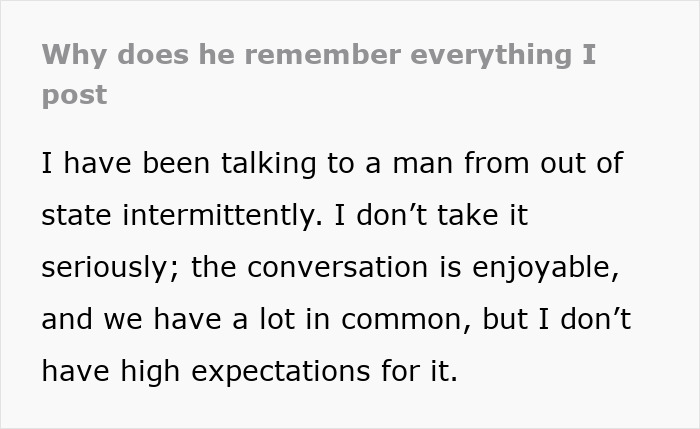Click the words "out of" ending the first line

[x=590, y=162]
